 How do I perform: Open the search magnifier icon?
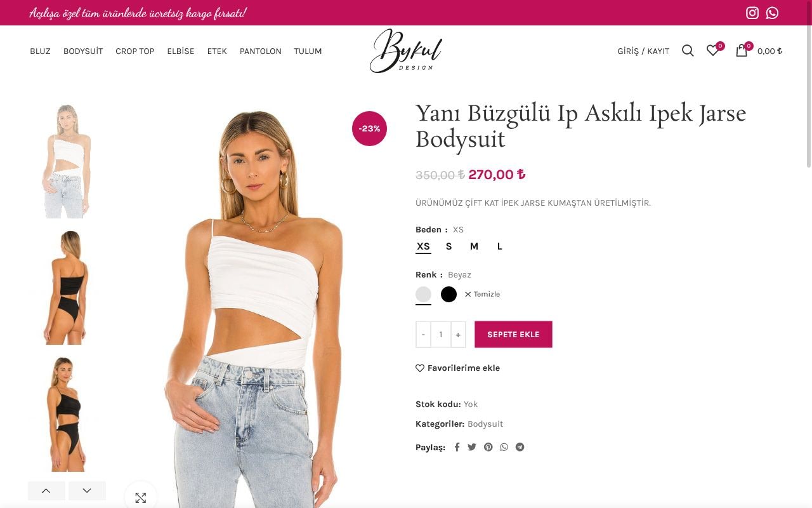pos(688,51)
